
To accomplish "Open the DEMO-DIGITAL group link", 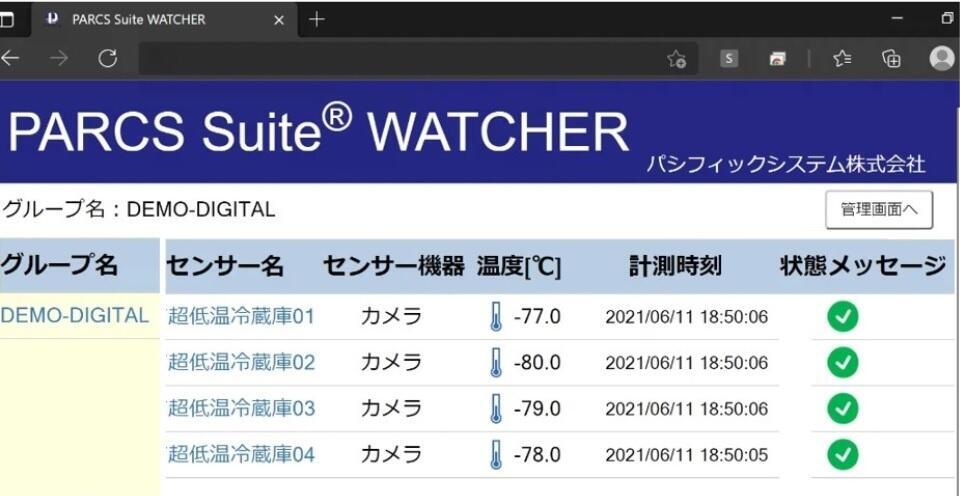I will click(75, 315).
